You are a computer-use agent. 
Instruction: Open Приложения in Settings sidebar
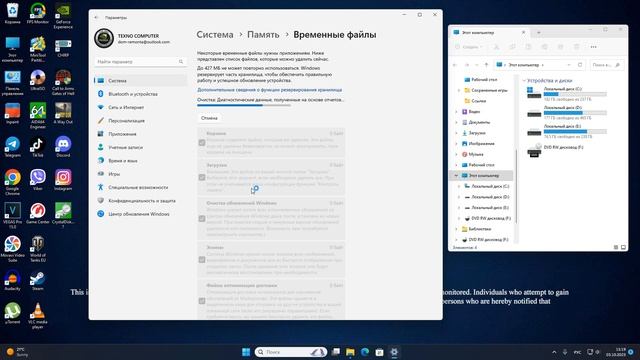pyautogui.click(x=140, y=134)
